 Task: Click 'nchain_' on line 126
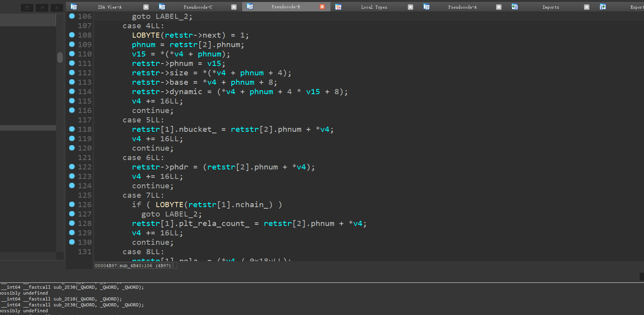point(252,205)
